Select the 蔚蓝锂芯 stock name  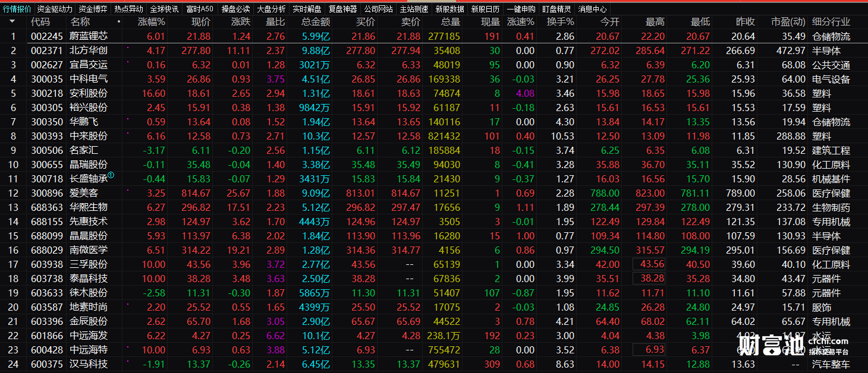(89, 36)
